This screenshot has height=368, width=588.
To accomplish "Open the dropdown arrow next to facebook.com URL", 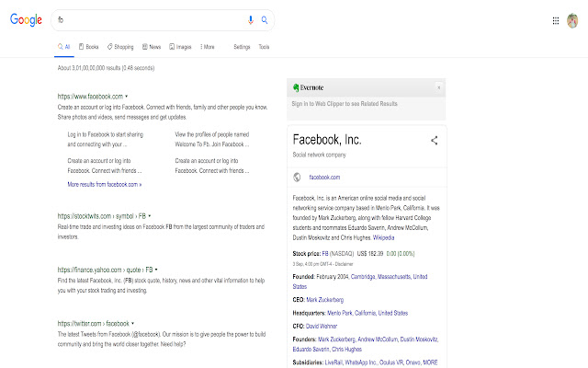I will click(x=127, y=96).
